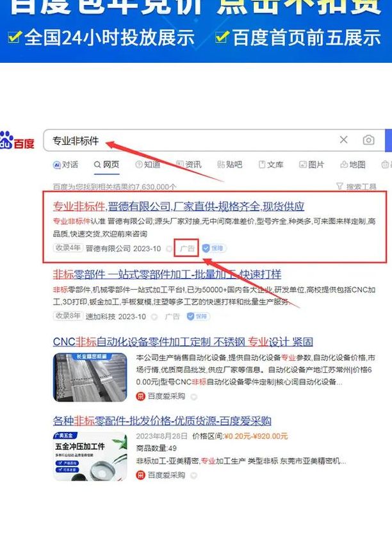Image resolution: width=392 pixels, height=544 pixels.
Task: Click the 百度爱采购 icon under the CNC result
Action: tap(140, 396)
